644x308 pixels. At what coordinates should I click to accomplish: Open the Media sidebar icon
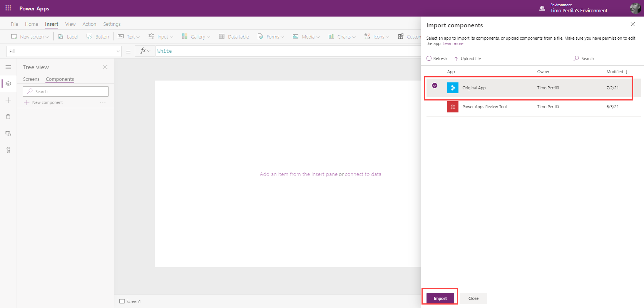click(x=8, y=134)
